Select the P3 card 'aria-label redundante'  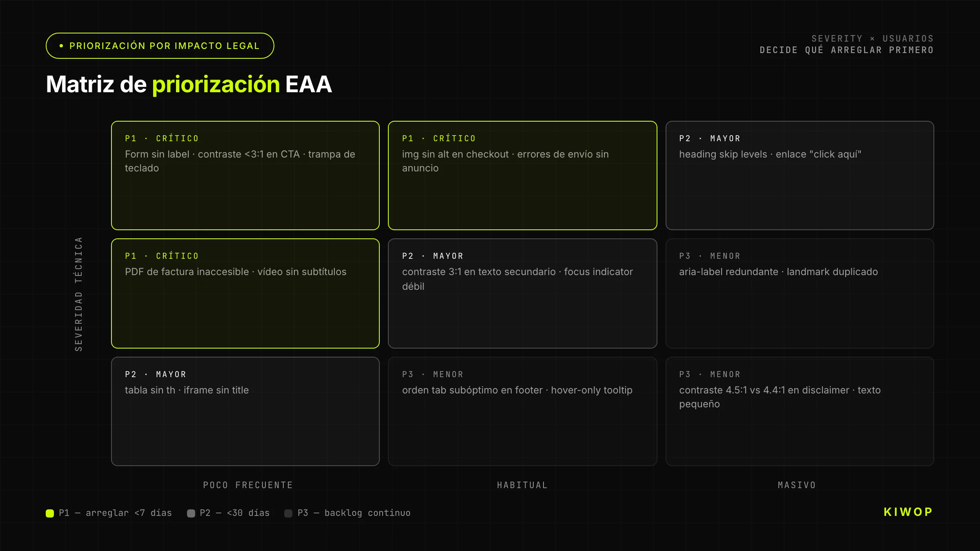[x=800, y=293]
